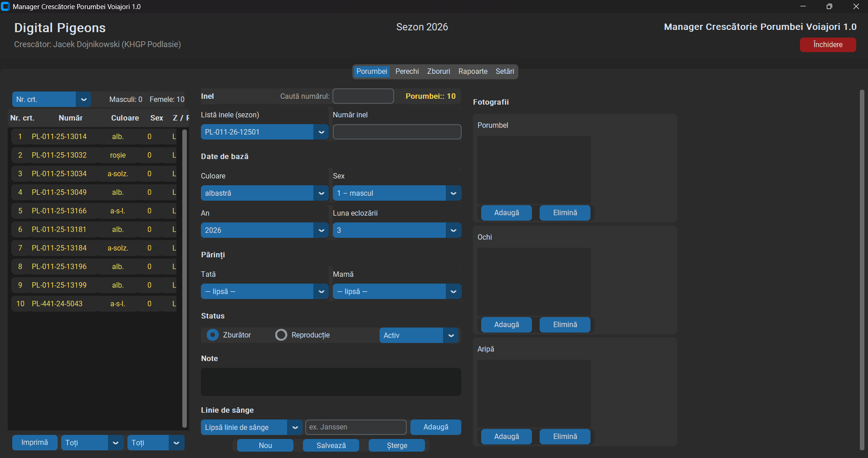The width and height of the screenshot is (868, 458).
Task: Click the Nou button
Action: pyautogui.click(x=265, y=445)
